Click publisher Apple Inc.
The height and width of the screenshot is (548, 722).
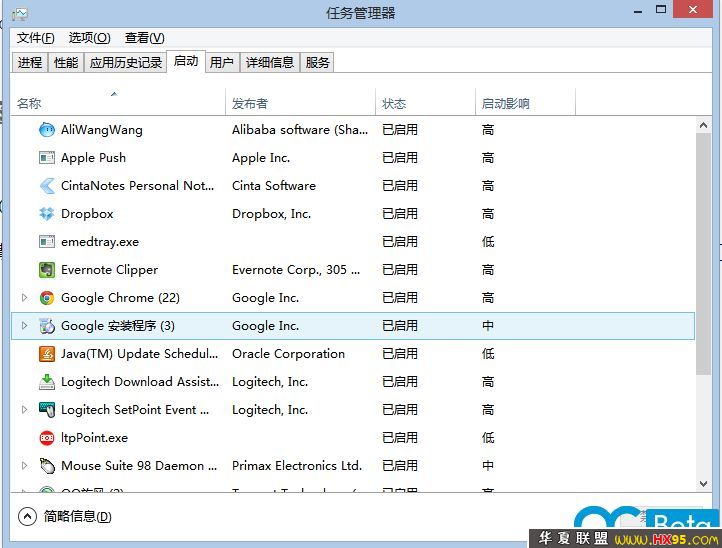[x=261, y=158]
